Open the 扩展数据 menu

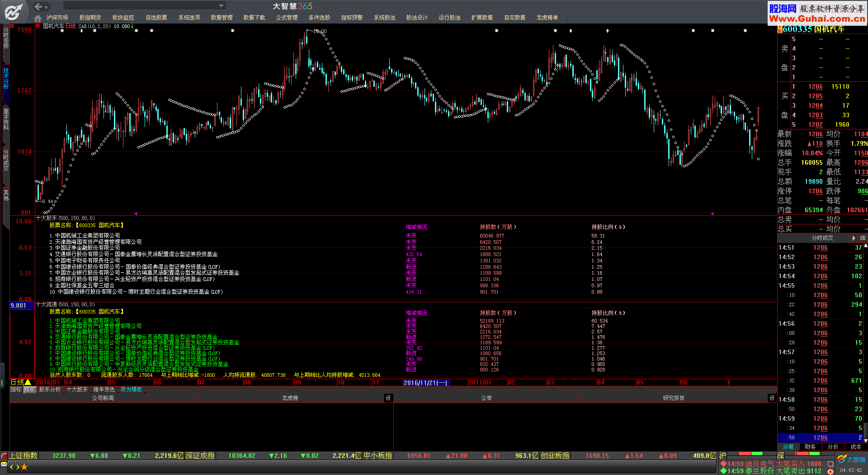482,18
